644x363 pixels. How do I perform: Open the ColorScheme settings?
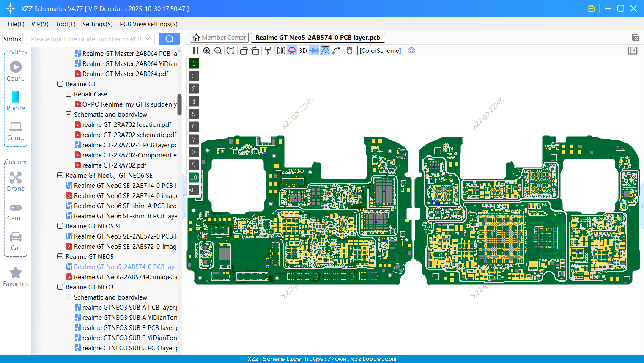(x=380, y=50)
